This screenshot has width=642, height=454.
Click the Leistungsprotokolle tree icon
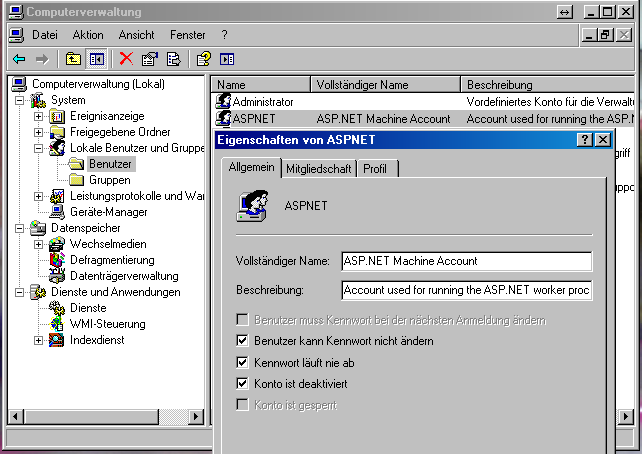click(57, 196)
